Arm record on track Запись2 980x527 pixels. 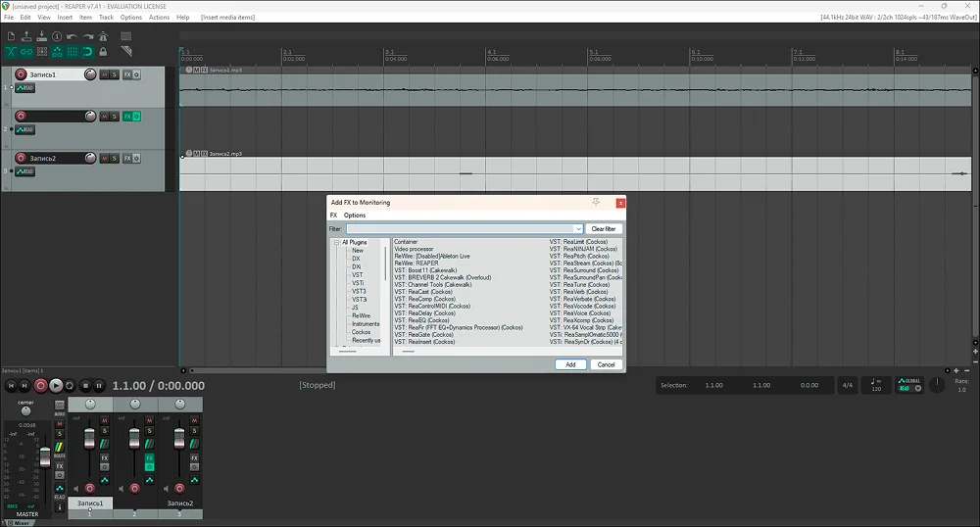click(21, 158)
